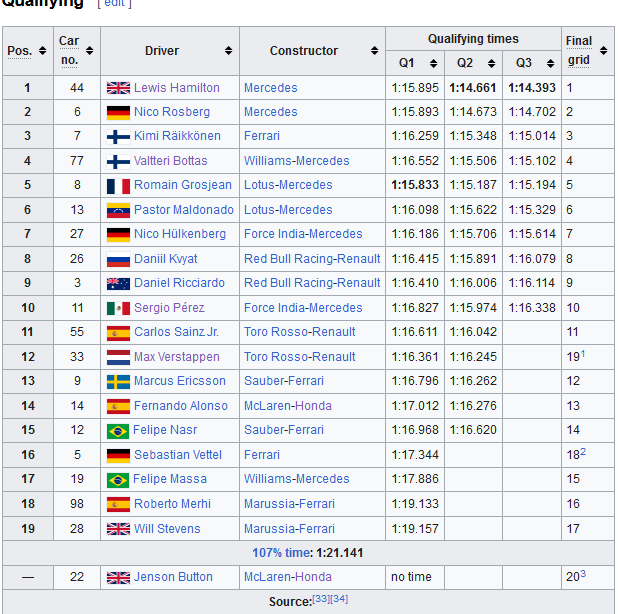Viewport: 618px width, 614px height.
Task: Open Jenson Button driver page
Action: 173,577
